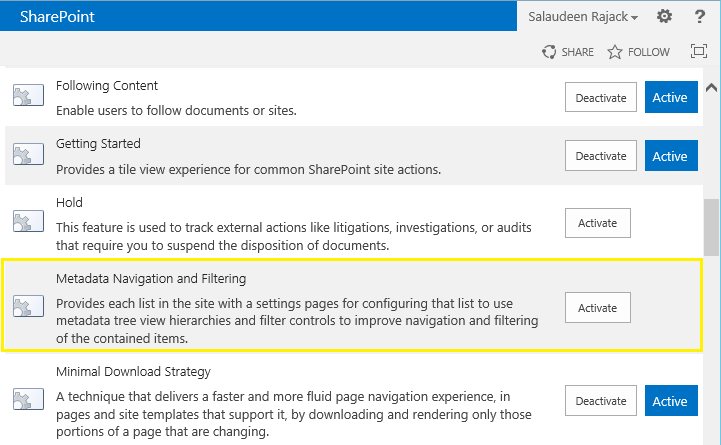Deactivate the Following Content feature
Viewport: 721px width, 445px height.
600,98
